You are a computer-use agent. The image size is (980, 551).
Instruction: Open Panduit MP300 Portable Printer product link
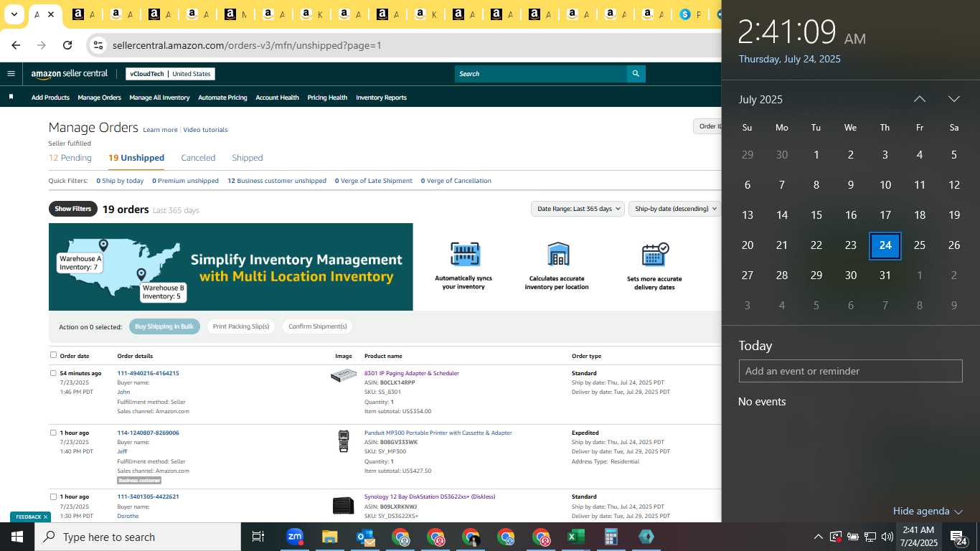438,433
